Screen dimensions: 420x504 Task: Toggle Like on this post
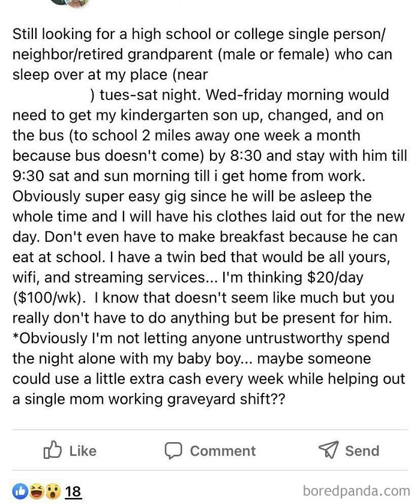(69, 451)
